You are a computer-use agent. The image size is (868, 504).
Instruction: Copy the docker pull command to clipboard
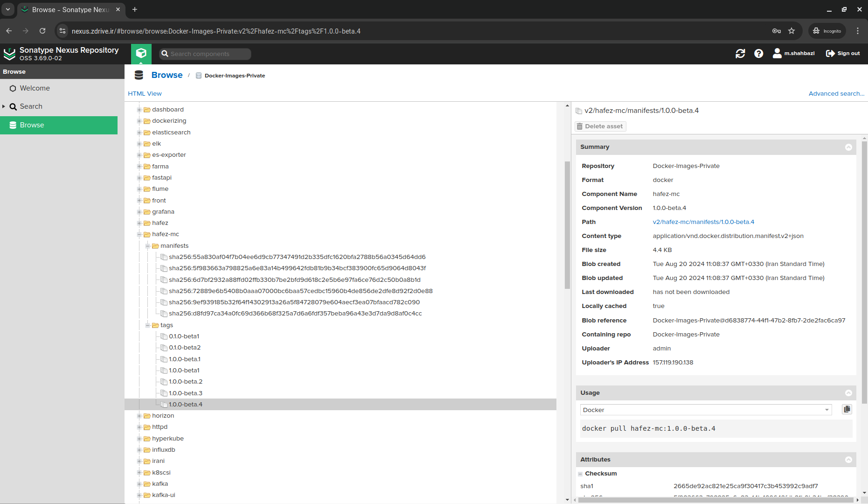pos(847,409)
